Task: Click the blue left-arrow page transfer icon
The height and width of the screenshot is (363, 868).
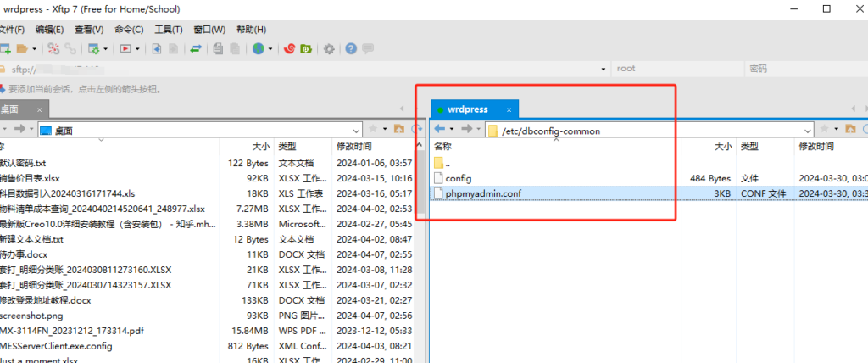Action: [x=157, y=49]
